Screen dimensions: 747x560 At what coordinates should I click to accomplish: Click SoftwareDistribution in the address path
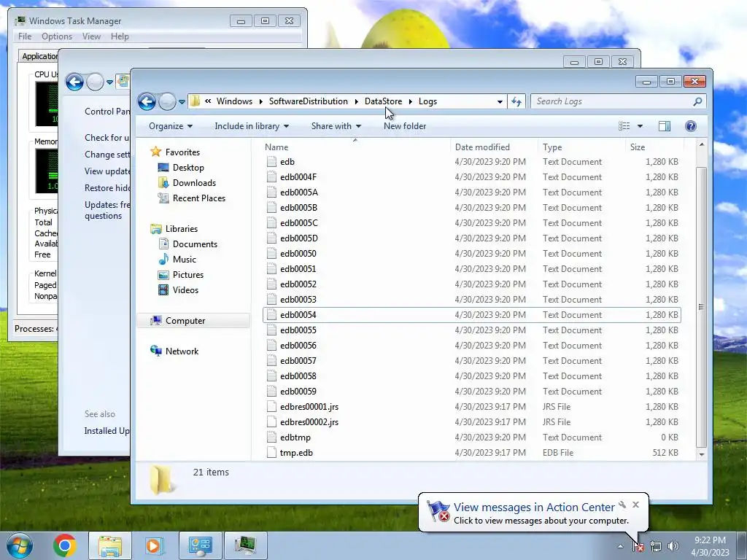pos(309,101)
